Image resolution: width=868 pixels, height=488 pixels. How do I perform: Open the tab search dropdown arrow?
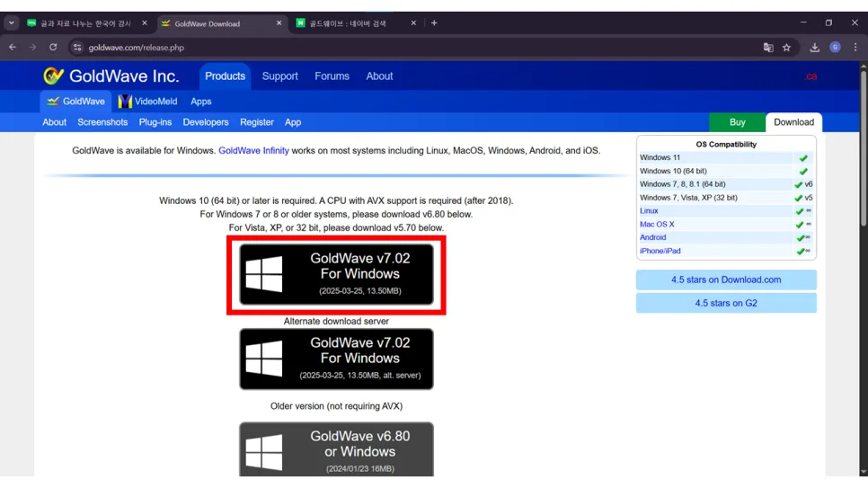tap(11, 23)
